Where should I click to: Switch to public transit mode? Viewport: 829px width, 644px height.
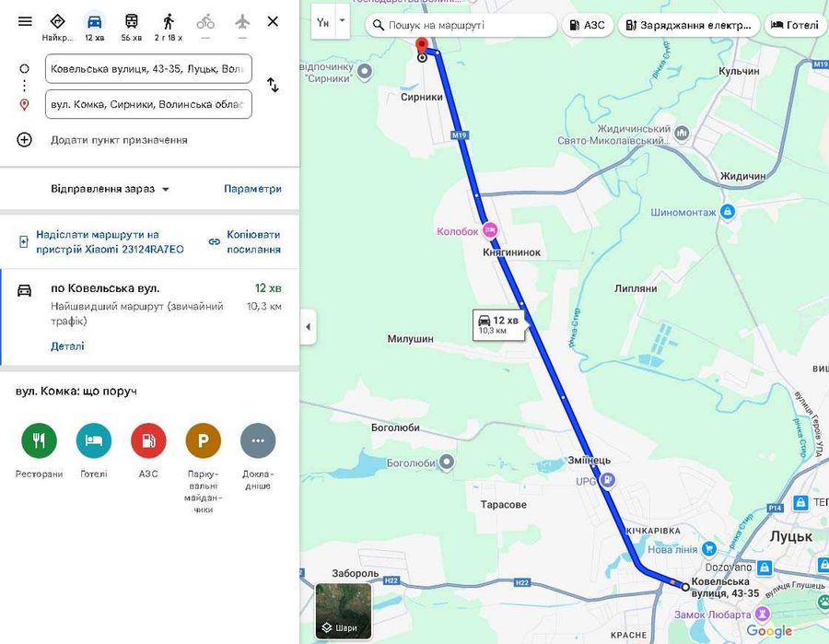point(131,27)
